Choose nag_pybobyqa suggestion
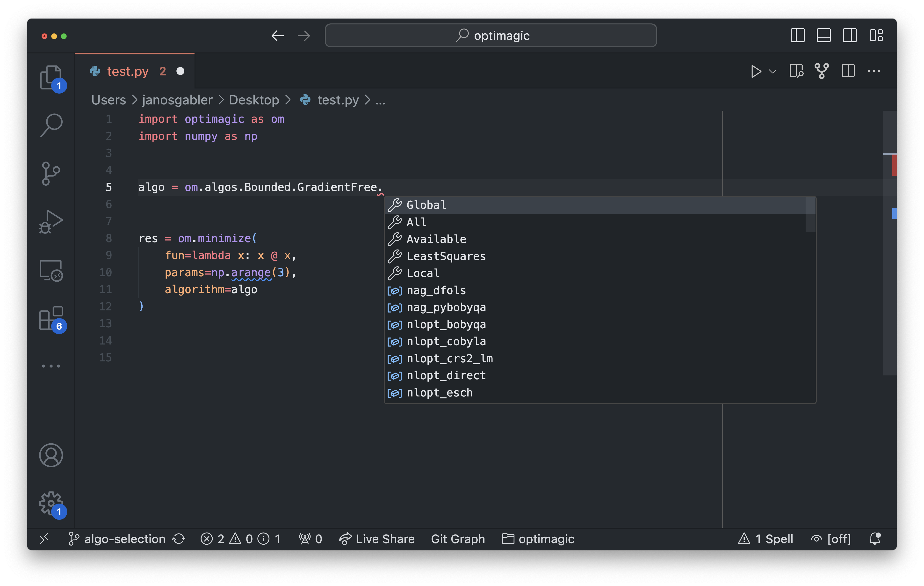Viewport: 924px width, 586px height. (600, 307)
